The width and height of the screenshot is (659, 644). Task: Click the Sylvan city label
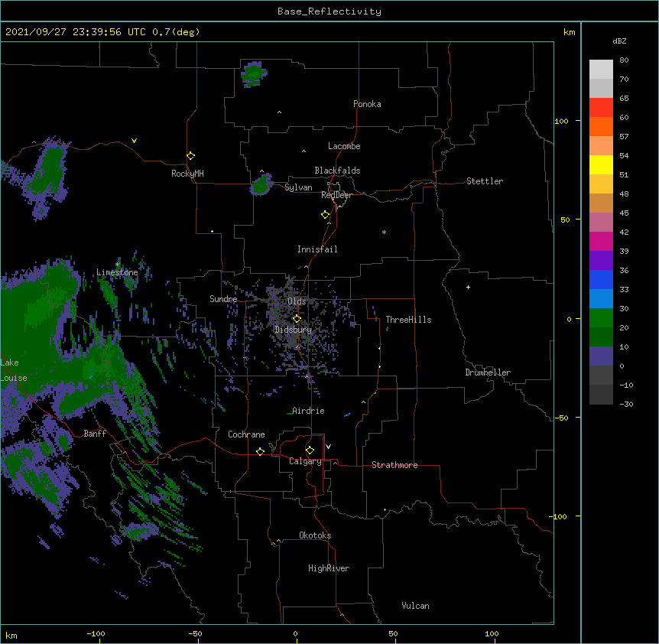298,187
